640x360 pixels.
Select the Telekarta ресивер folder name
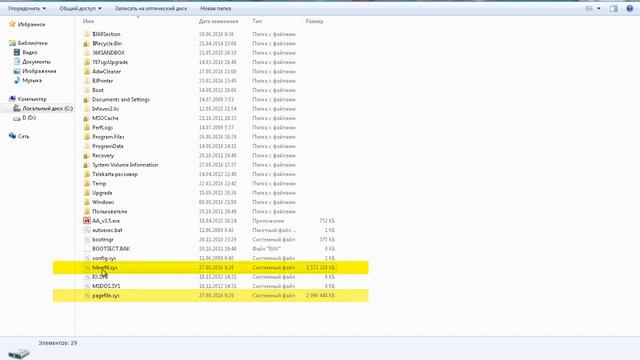115,174
